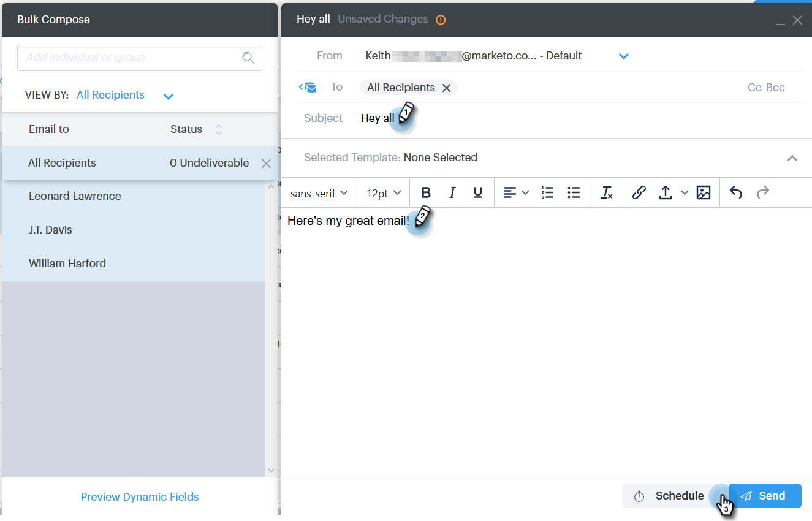Open the text alignment dropdown
Screen dimensions: 812x521
pos(516,192)
